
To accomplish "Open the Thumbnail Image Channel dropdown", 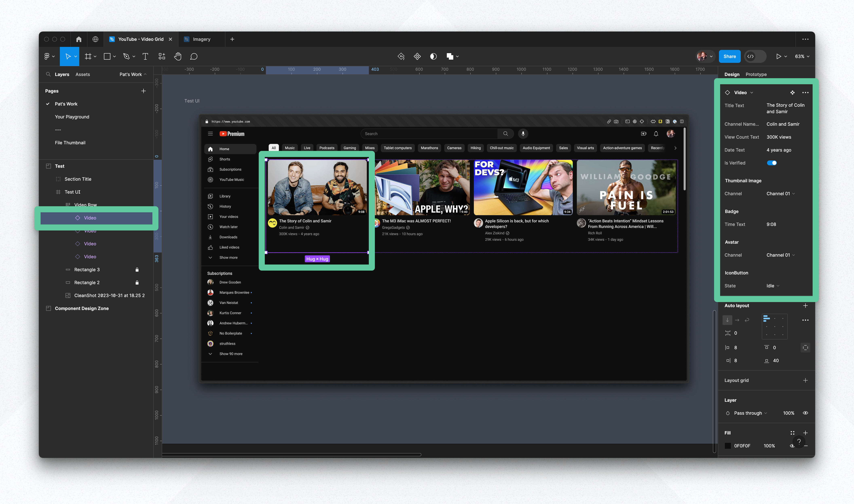I will click(780, 194).
